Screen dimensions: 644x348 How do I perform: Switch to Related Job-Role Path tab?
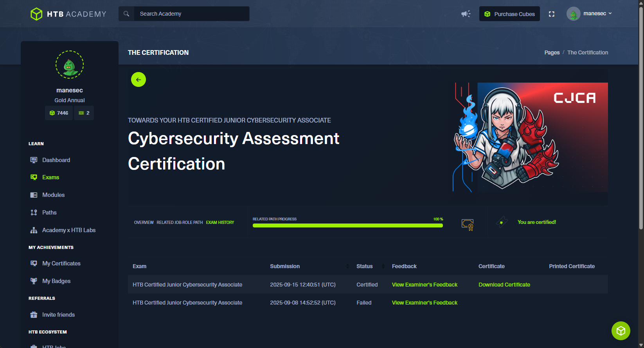180,222
